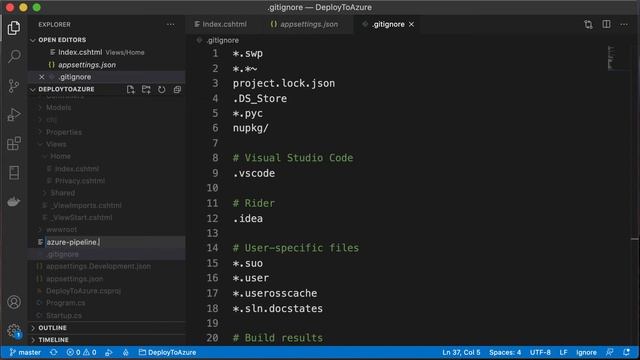This screenshot has width=640, height=360.
Task: Open _ViewImports.cshtml in file tree
Action: (x=87, y=205)
